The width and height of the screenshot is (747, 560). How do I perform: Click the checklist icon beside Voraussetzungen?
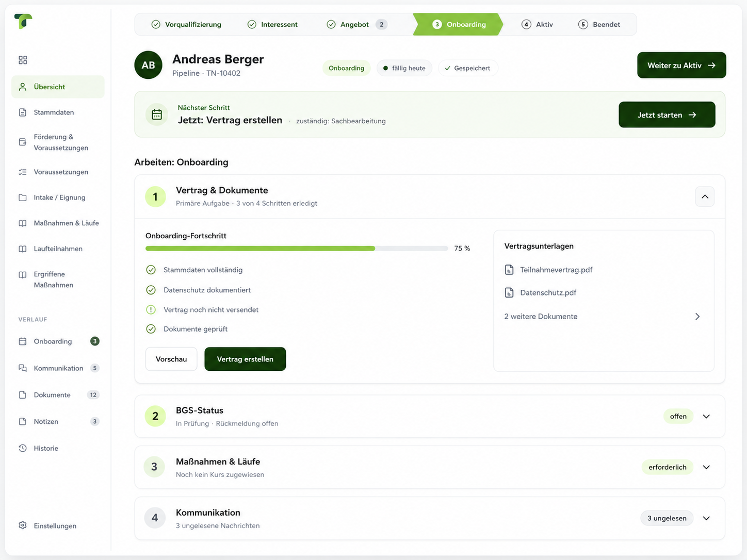23,172
